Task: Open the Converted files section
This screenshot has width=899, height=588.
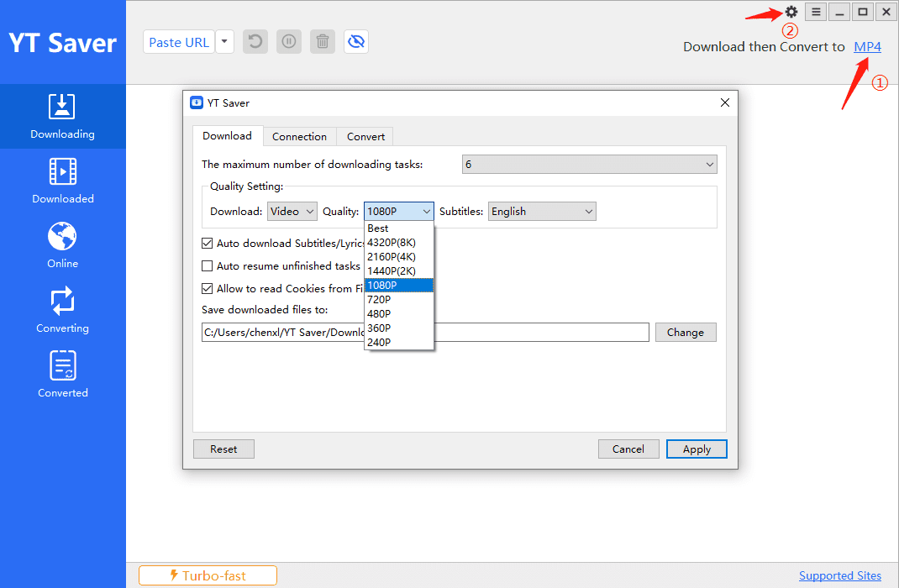Action: (62, 375)
